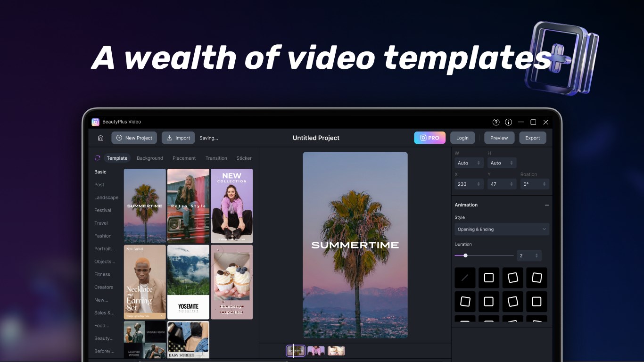Select the Fitness category
The width and height of the screenshot is (644, 362).
(x=102, y=274)
